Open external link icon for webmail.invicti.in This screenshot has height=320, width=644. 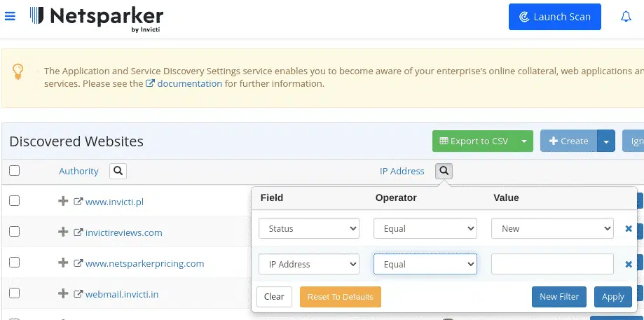[78, 294]
